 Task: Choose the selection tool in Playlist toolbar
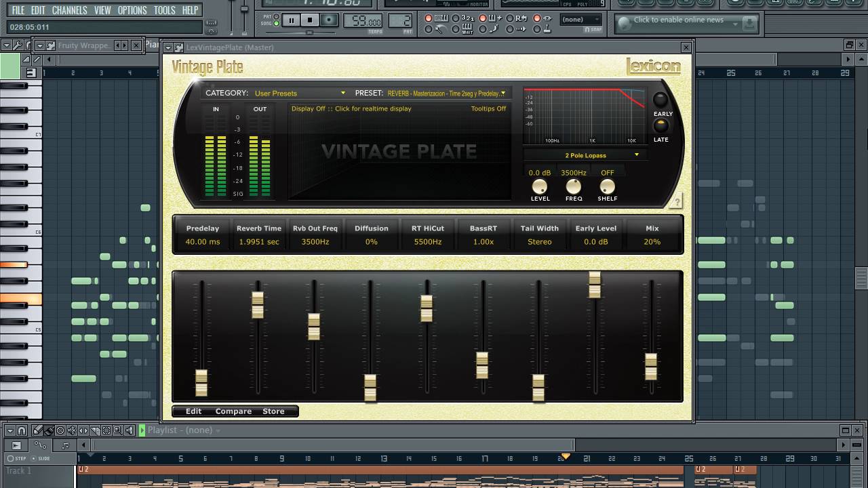click(106, 430)
